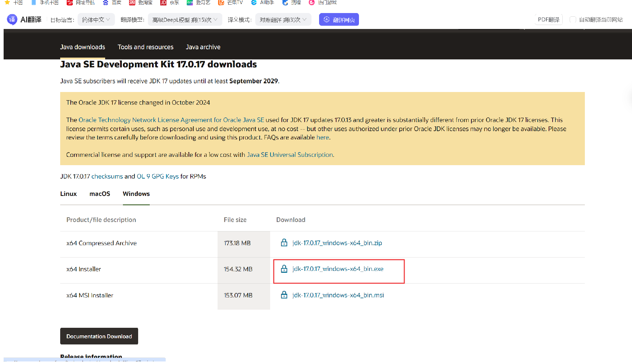The height and width of the screenshot is (364, 632).
Task: Open the 携程 bookmark icon
Action: (x=285, y=2)
